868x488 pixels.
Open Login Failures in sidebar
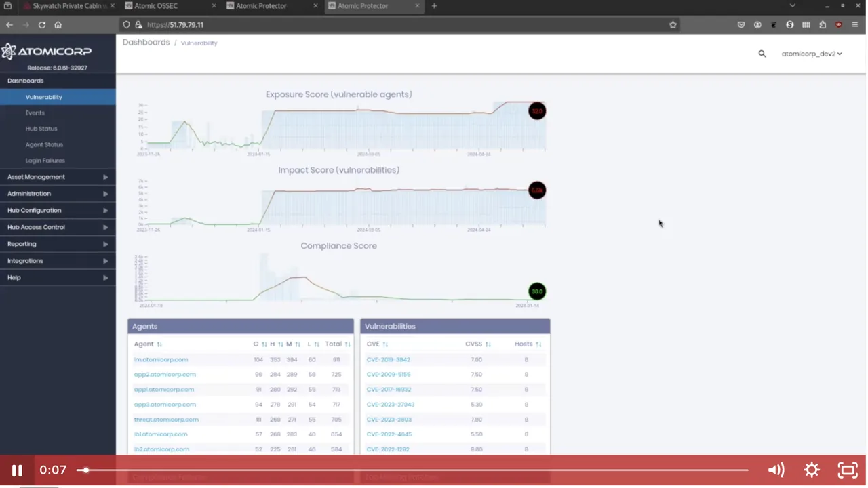tap(45, 161)
